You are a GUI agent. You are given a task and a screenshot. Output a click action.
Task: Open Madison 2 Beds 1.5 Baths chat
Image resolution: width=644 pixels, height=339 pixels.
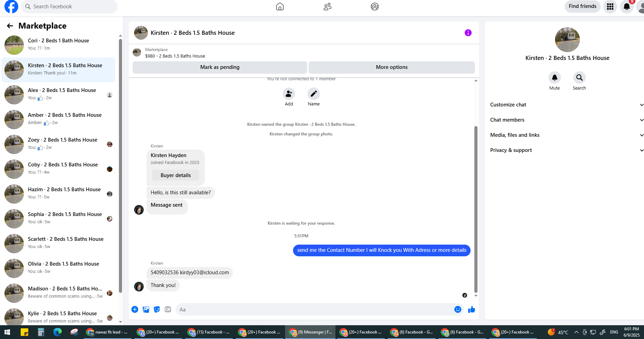click(59, 293)
